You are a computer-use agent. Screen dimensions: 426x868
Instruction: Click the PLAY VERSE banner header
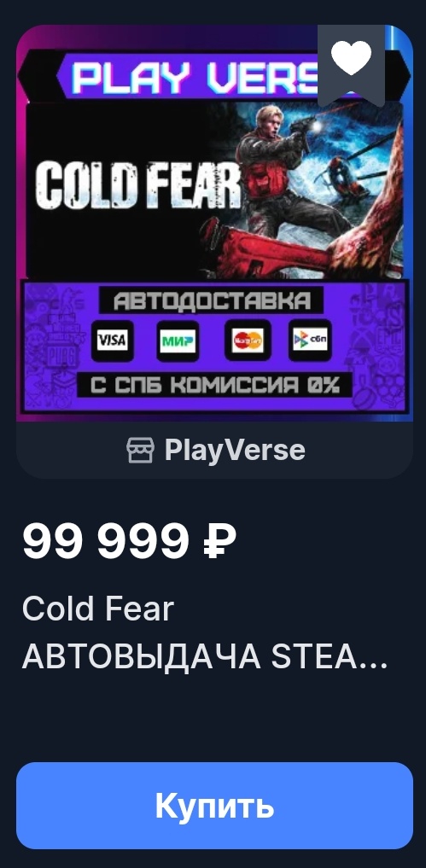tap(196, 77)
